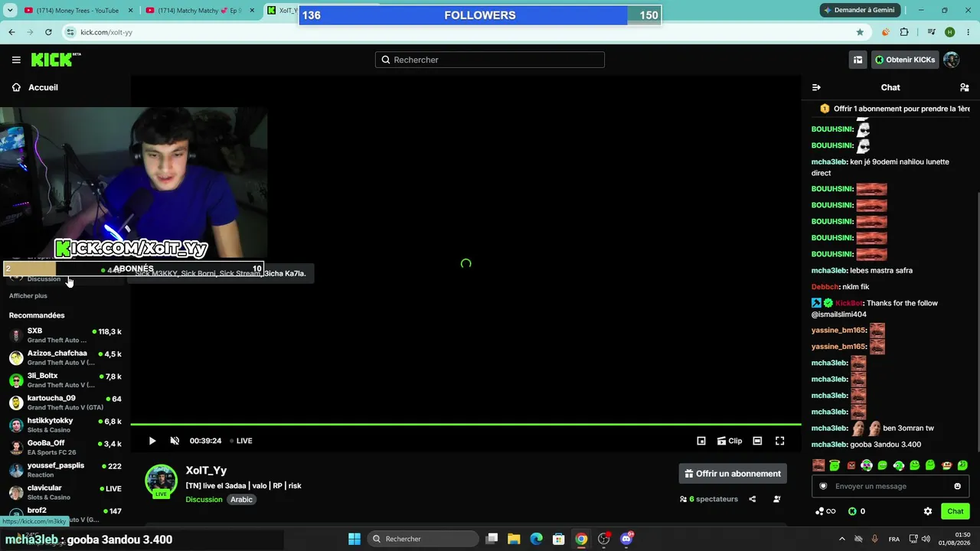Send message with green Chat button
The image size is (980, 551).
(x=955, y=511)
